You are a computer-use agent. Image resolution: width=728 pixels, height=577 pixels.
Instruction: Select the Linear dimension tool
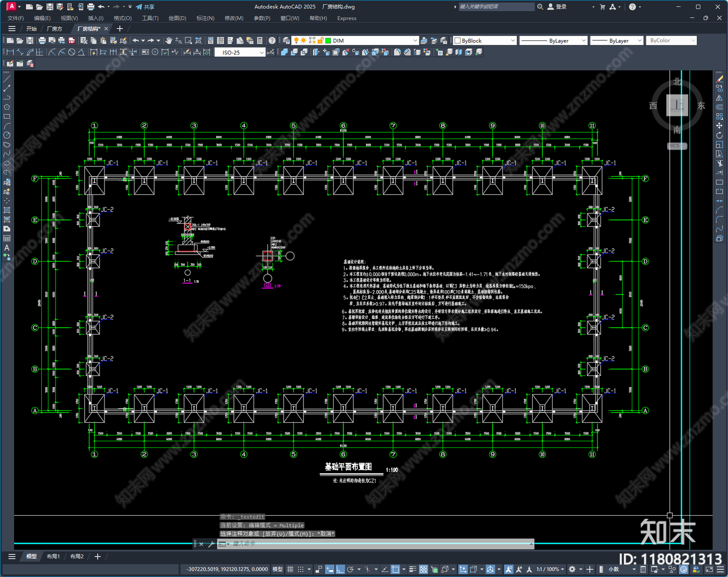(10, 52)
